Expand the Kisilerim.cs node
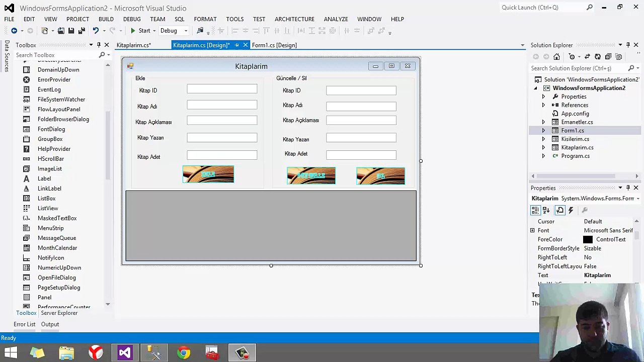644x362 pixels. click(543, 139)
